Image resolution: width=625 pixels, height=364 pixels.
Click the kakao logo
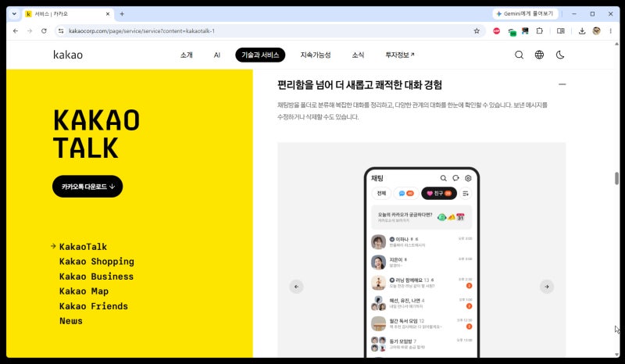[x=68, y=55]
